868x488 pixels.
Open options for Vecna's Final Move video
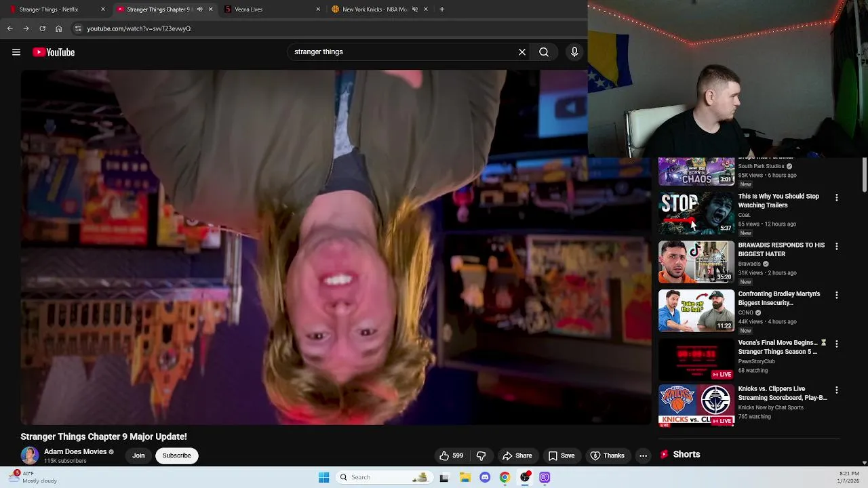pyautogui.click(x=836, y=344)
